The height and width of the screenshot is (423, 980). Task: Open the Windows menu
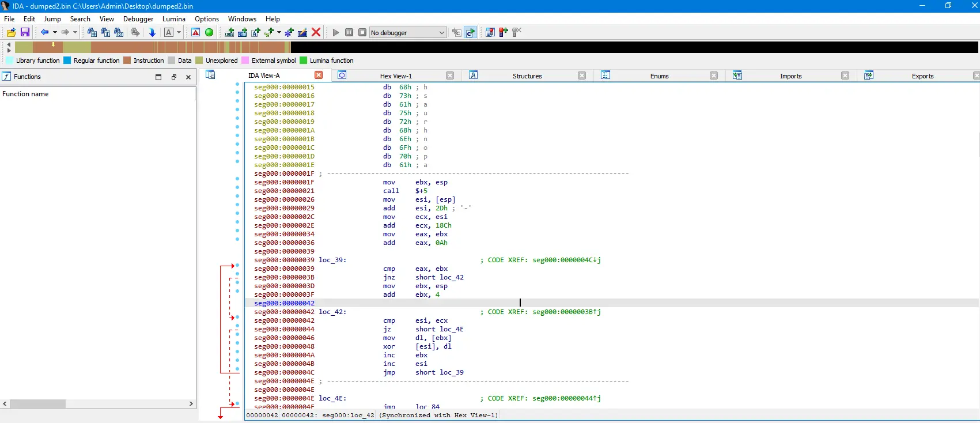(x=242, y=19)
